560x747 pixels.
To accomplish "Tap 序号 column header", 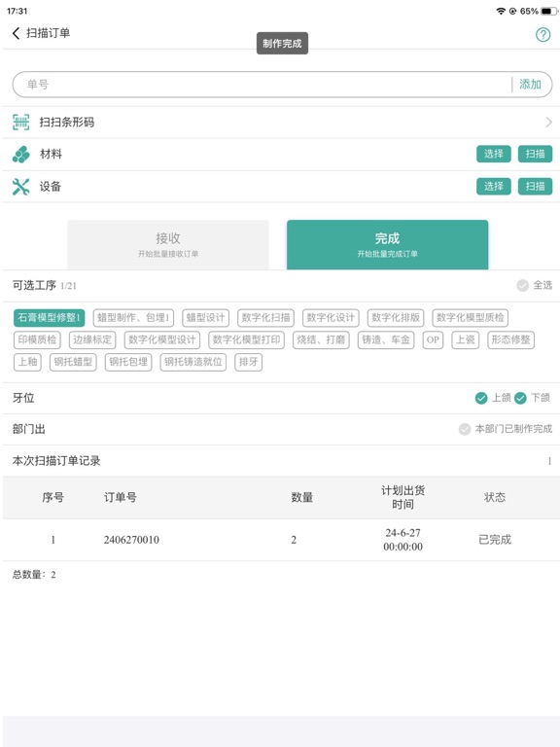I will pos(52,497).
